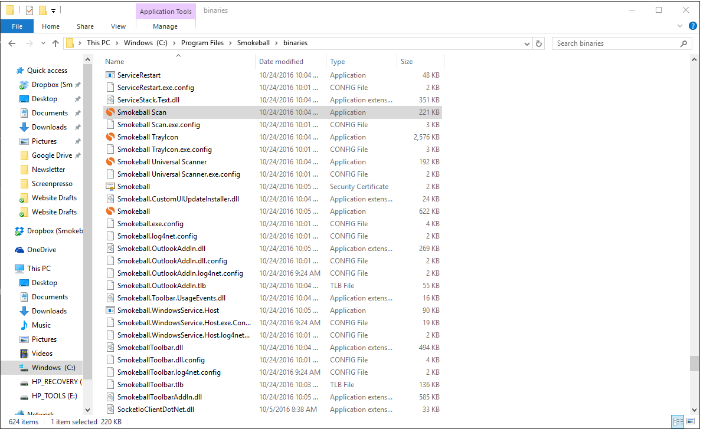Click the ServiceRestart application icon

[110, 75]
